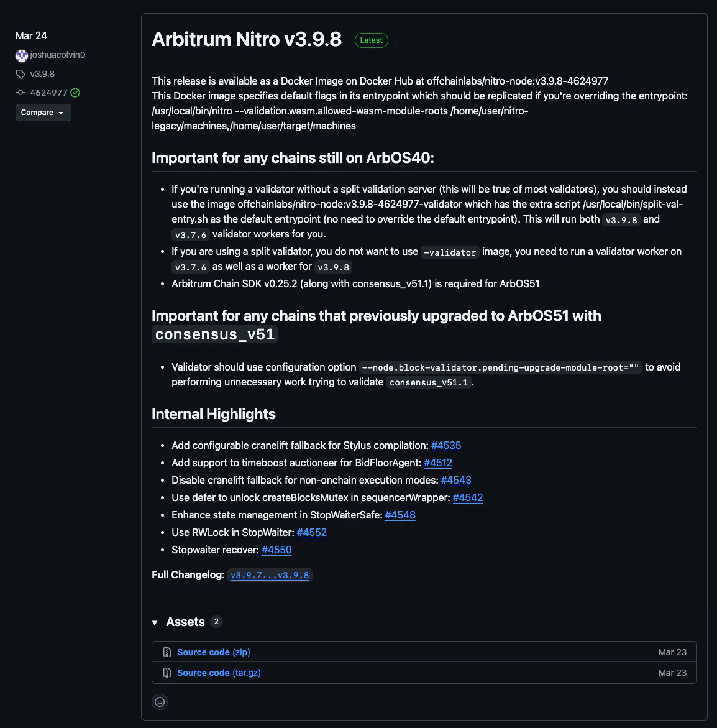Click the Internal Highlights heading
The height and width of the screenshot is (728, 717).
(214, 413)
